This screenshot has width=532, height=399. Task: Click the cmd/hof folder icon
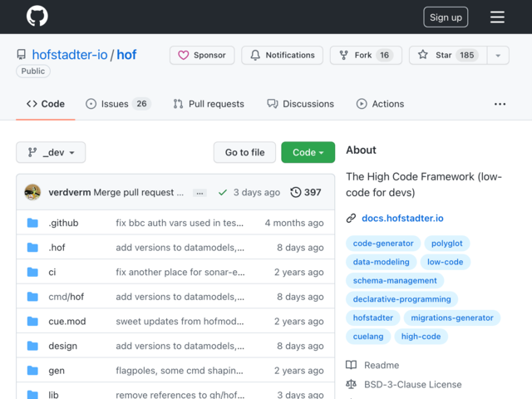tap(32, 297)
